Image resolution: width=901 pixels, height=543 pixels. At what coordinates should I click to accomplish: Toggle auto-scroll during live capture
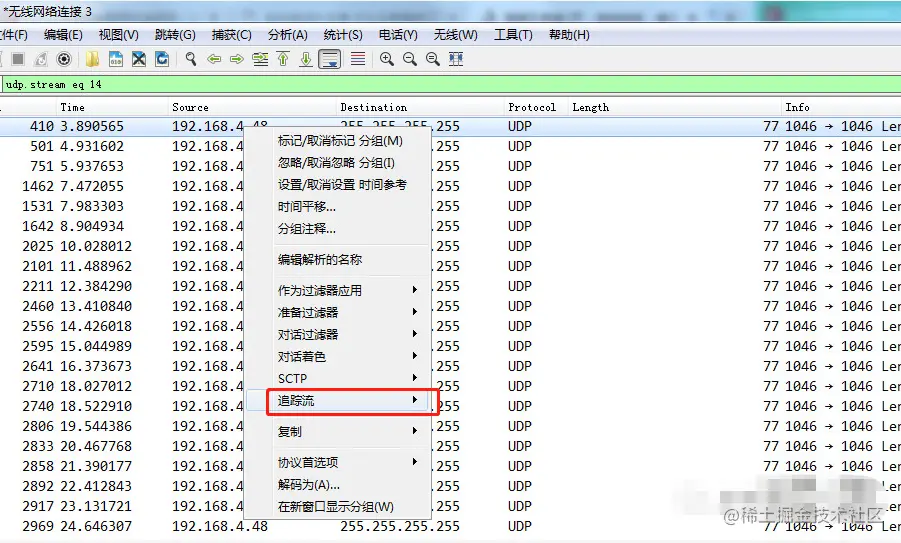click(330, 59)
